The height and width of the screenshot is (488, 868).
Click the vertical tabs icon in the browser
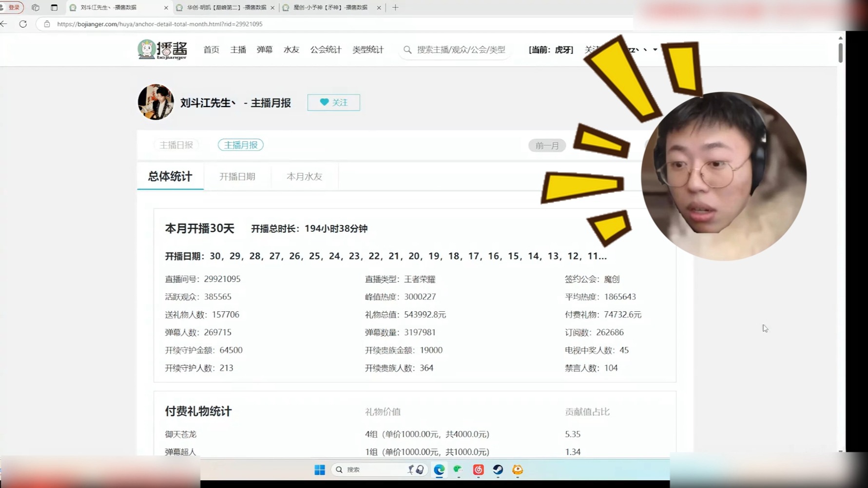click(x=54, y=7)
